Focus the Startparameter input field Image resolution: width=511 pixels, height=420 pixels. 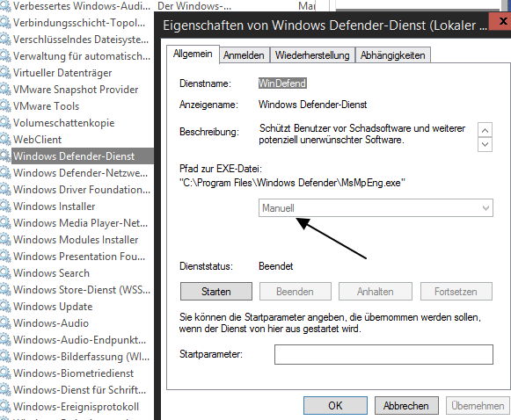click(x=383, y=355)
